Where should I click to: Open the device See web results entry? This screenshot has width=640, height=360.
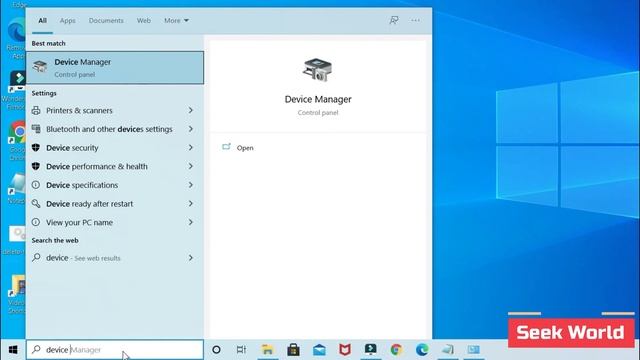click(115, 258)
